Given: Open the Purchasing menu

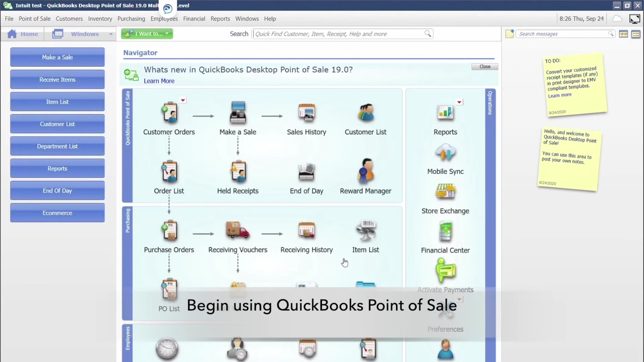Looking at the screenshot, I should [131, 19].
